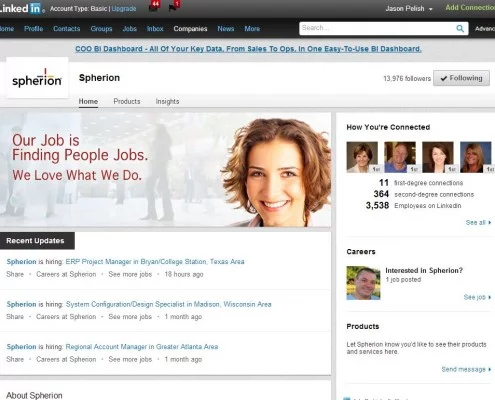The height and width of the screenshot is (400, 495).
Task: Click the 18 hours ago timestamp
Action: click(x=184, y=274)
